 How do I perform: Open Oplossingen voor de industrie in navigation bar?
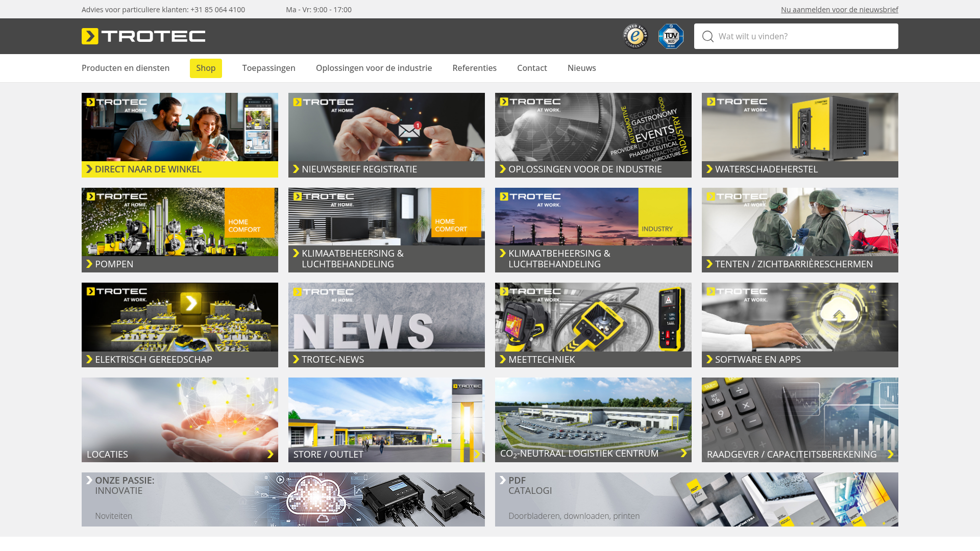(374, 68)
